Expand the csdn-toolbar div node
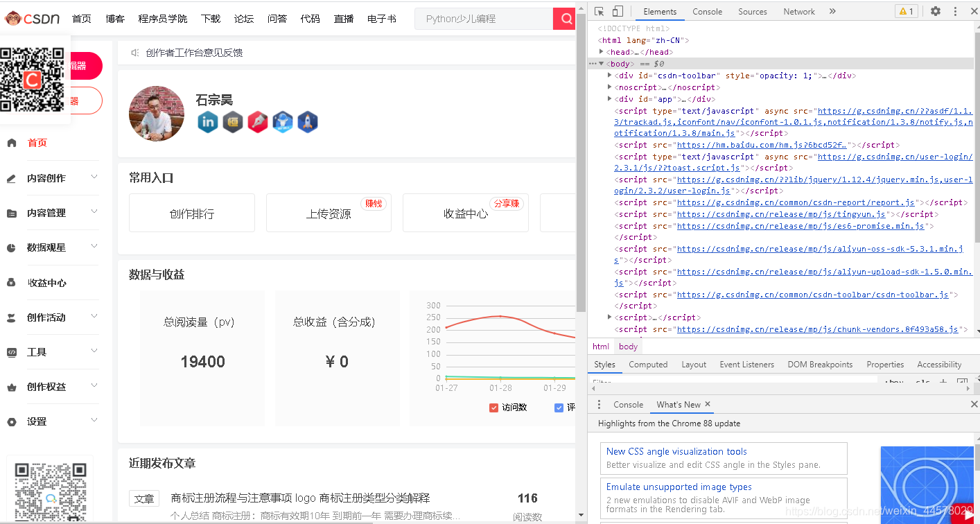980x524 pixels. pyautogui.click(x=610, y=76)
